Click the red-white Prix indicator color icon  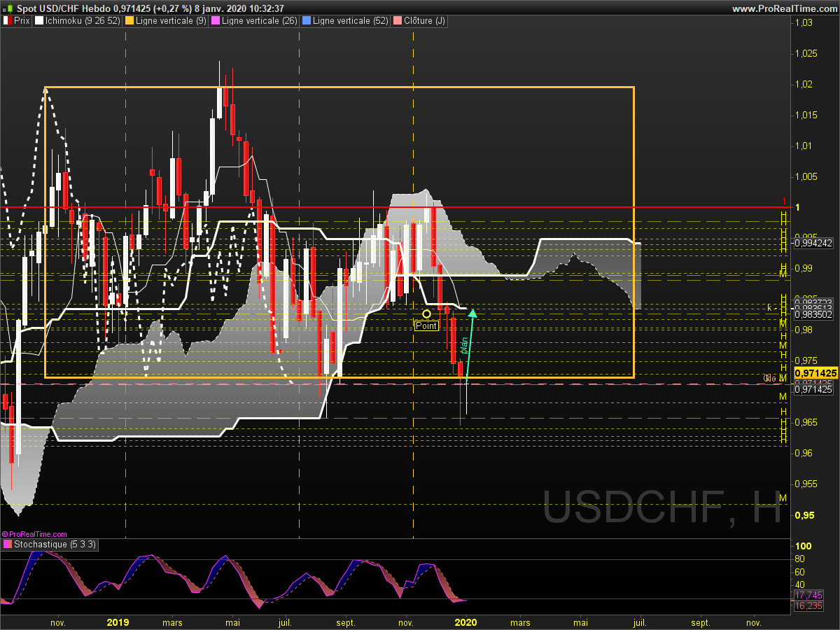tap(7, 21)
